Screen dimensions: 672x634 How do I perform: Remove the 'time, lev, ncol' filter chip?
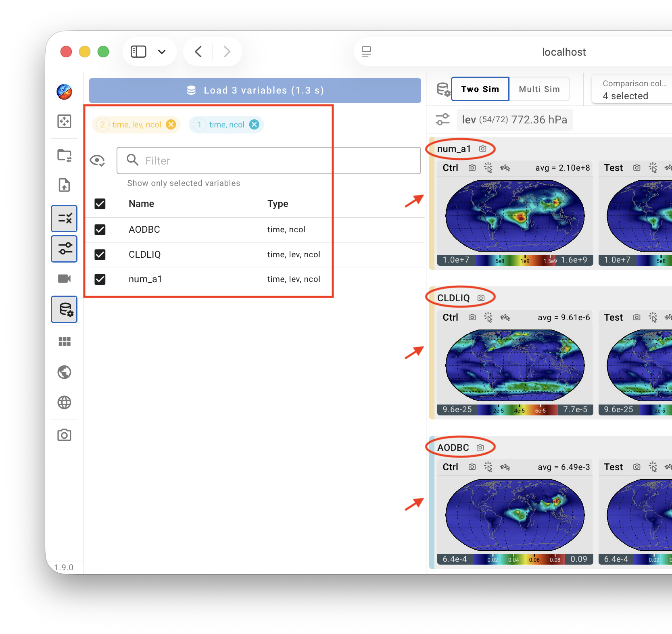(171, 125)
